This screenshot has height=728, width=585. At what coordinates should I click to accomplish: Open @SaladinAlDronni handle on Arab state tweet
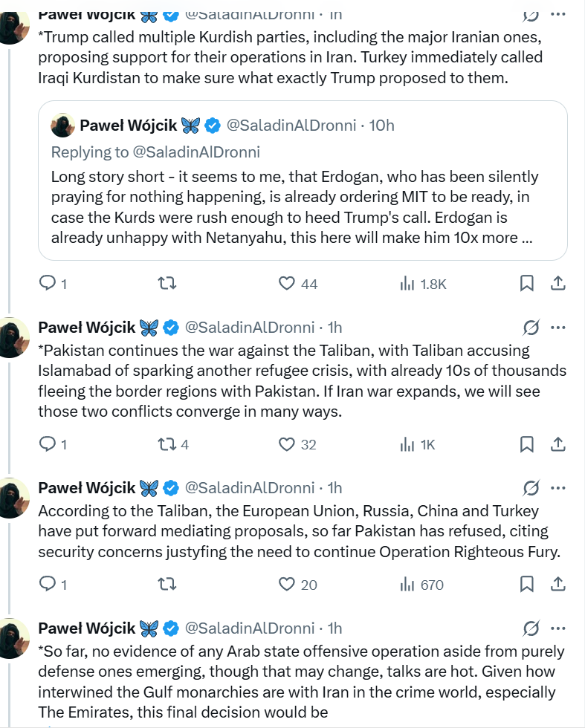pyautogui.click(x=249, y=628)
